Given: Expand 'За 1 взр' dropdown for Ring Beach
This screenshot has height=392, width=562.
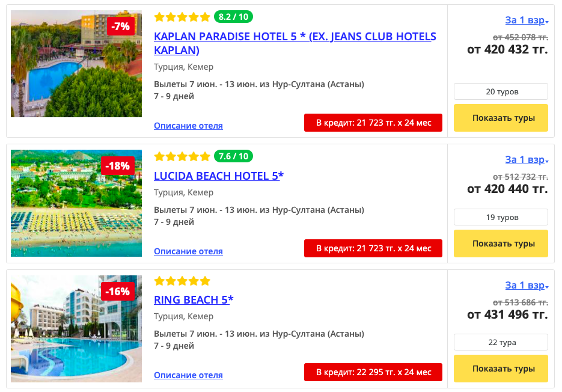Looking at the screenshot, I should tap(526, 286).
